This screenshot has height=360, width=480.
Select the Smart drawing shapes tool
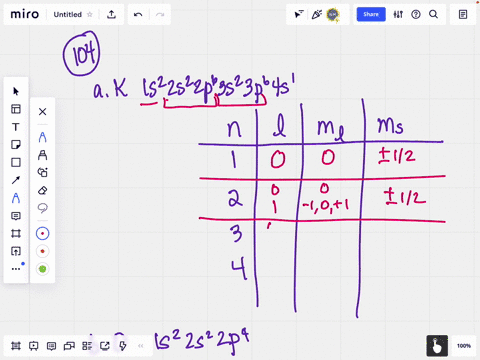42,172
